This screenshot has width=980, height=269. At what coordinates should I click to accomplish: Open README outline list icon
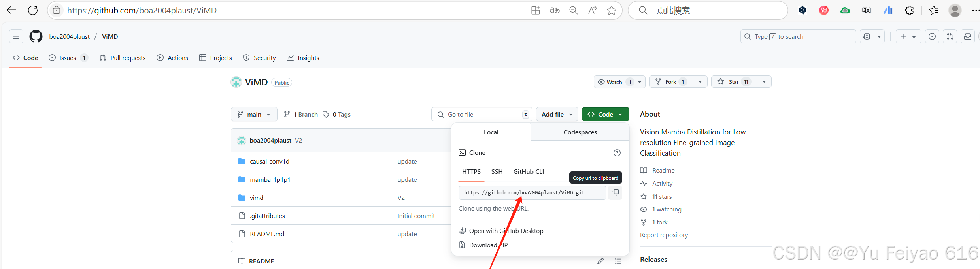click(618, 261)
